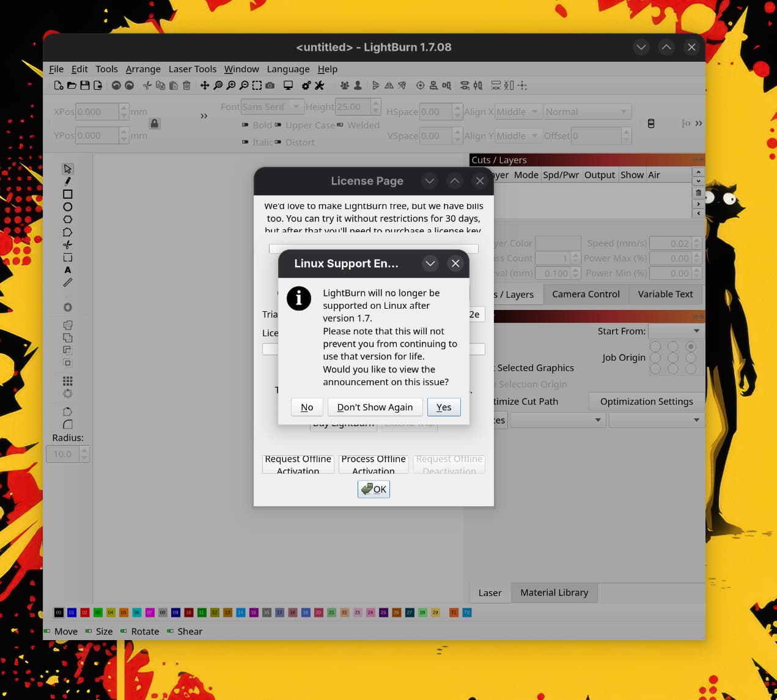Click Yes to view the announcement
Viewport: 777px width, 700px height.
click(444, 407)
